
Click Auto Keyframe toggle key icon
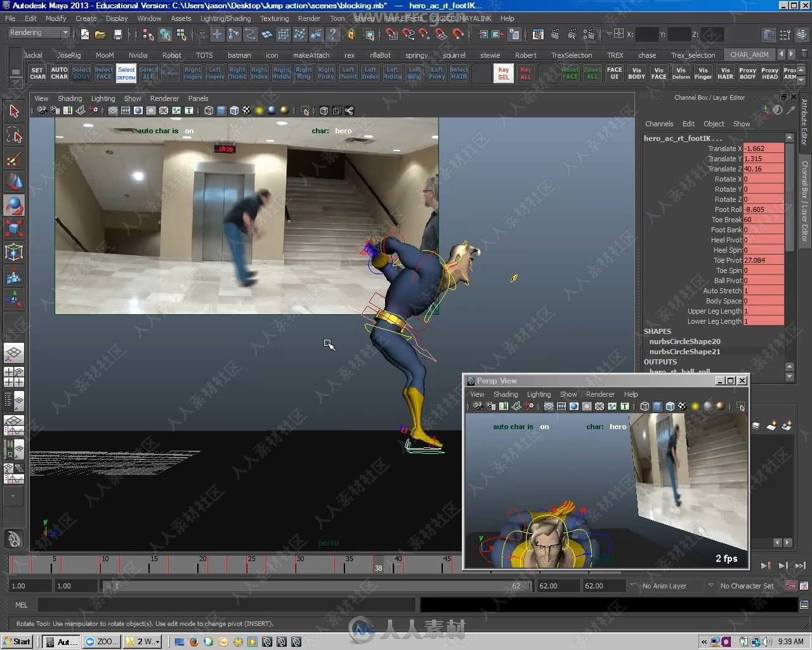coord(790,586)
